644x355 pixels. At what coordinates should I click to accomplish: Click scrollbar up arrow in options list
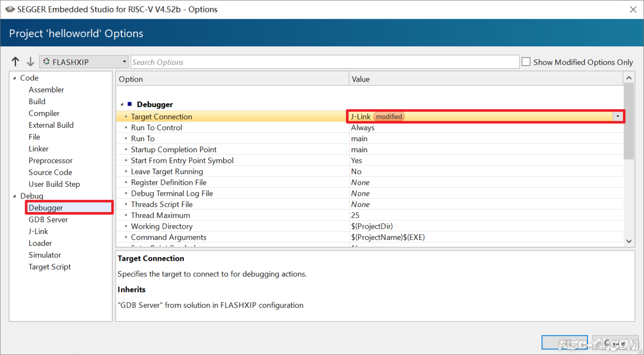[629, 78]
